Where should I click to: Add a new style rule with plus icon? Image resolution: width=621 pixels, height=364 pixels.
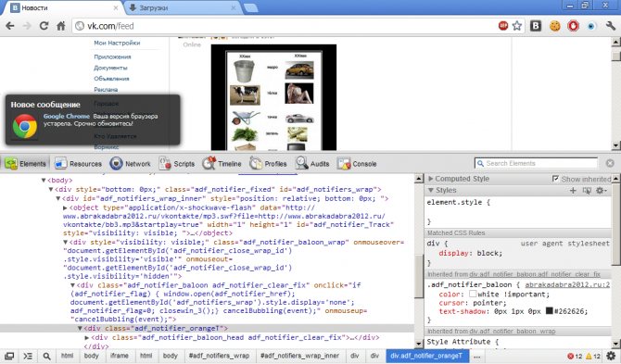click(x=573, y=190)
